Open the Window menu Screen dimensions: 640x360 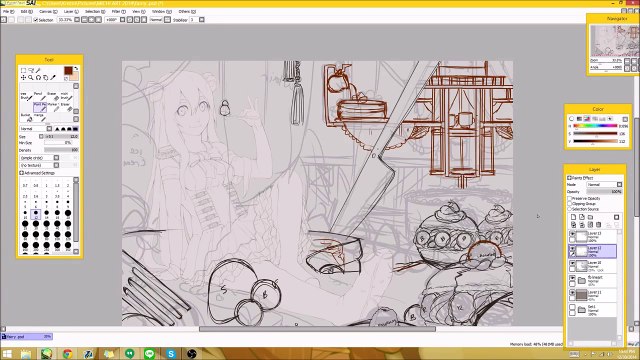(162, 11)
